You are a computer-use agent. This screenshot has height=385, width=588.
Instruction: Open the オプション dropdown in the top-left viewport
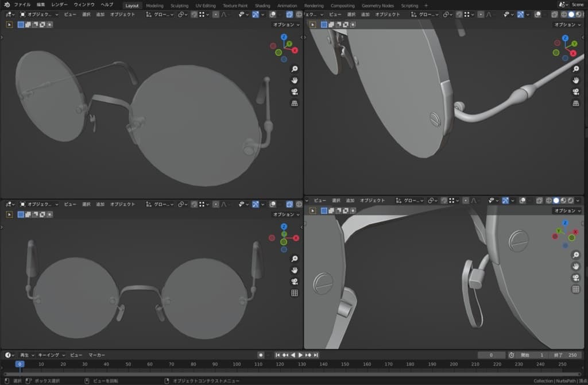[286, 25]
